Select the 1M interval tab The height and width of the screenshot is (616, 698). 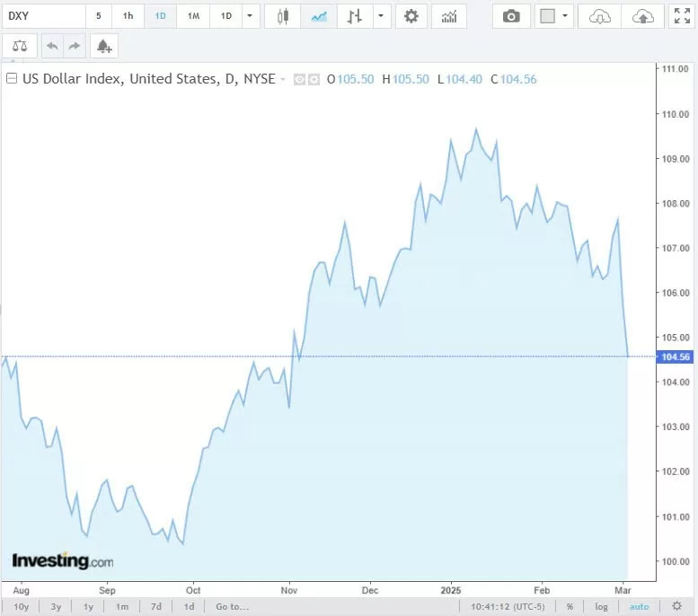pyautogui.click(x=193, y=16)
